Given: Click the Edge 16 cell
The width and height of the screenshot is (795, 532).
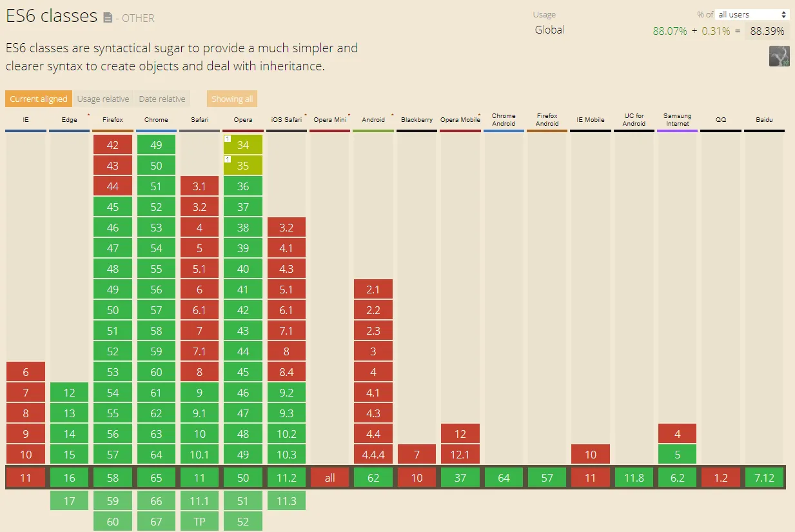Looking at the screenshot, I should (x=69, y=478).
